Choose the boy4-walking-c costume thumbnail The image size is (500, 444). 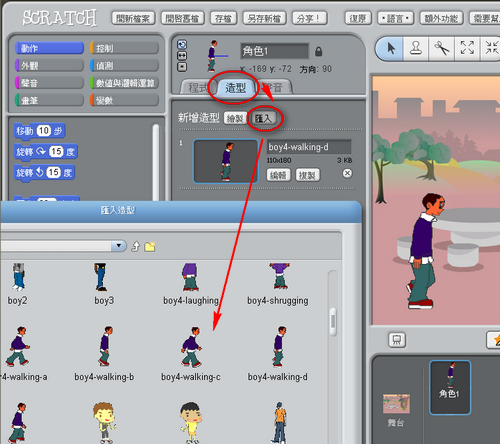191,347
